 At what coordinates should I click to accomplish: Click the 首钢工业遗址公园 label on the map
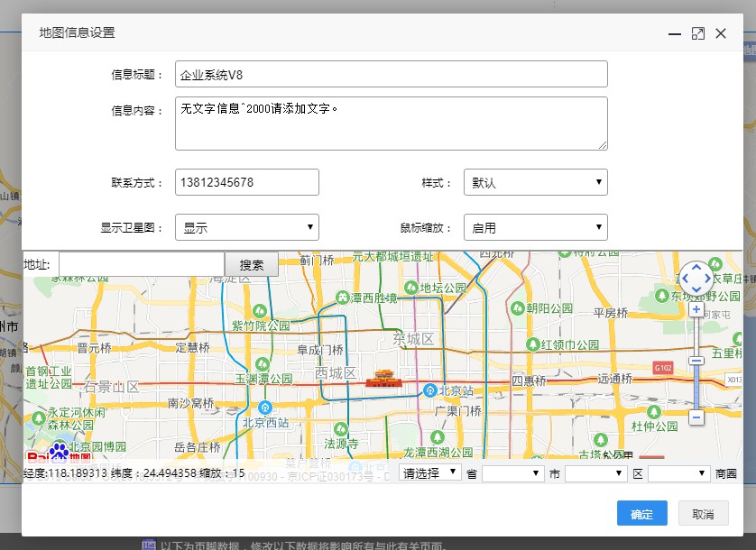[x=49, y=378]
